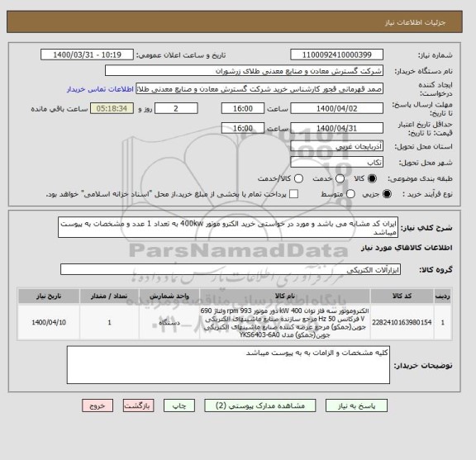The height and width of the screenshot is (460, 476).
Task: Click the پاسخ به نیاز button
Action: point(356,405)
